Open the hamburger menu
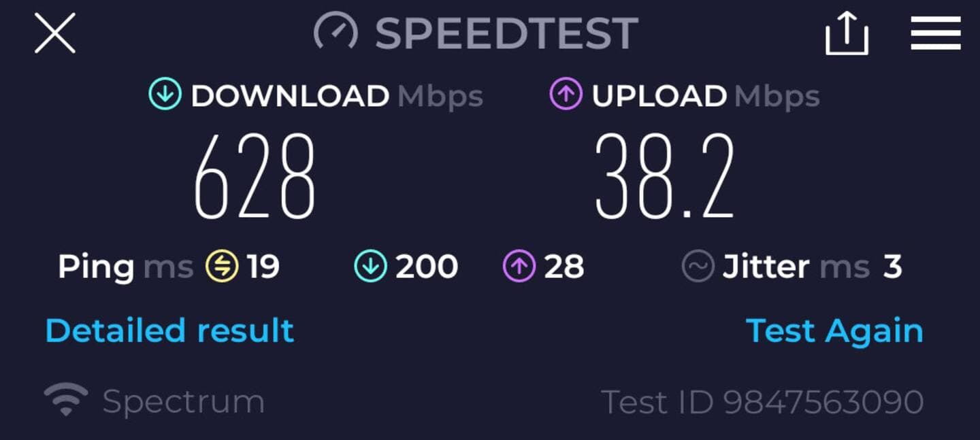Viewport: 980px width, 440px height. tap(936, 33)
